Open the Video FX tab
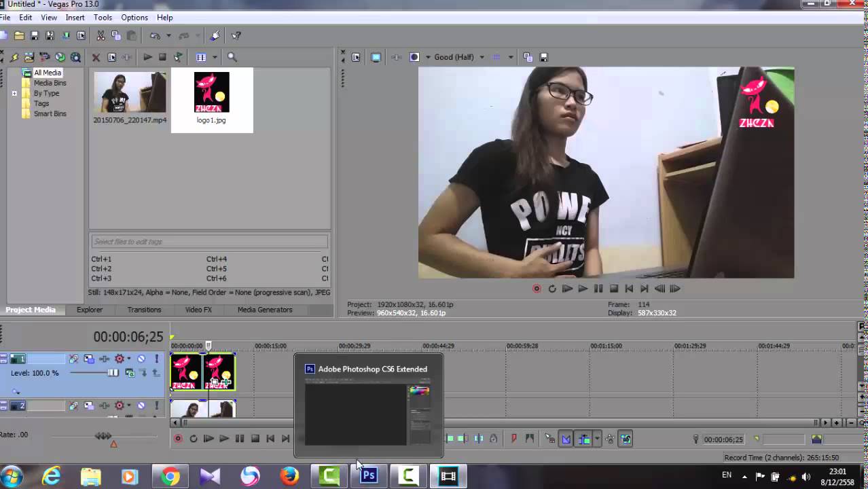 click(198, 310)
